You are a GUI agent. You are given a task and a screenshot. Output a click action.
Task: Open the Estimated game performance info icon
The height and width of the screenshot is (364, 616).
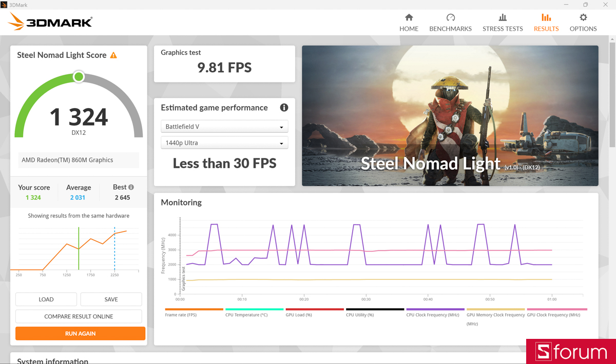pos(285,108)
